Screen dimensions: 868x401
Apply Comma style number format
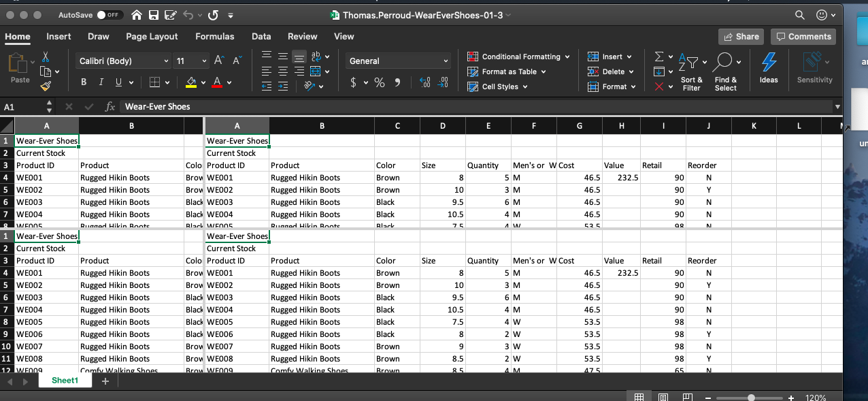click(398, 82)
